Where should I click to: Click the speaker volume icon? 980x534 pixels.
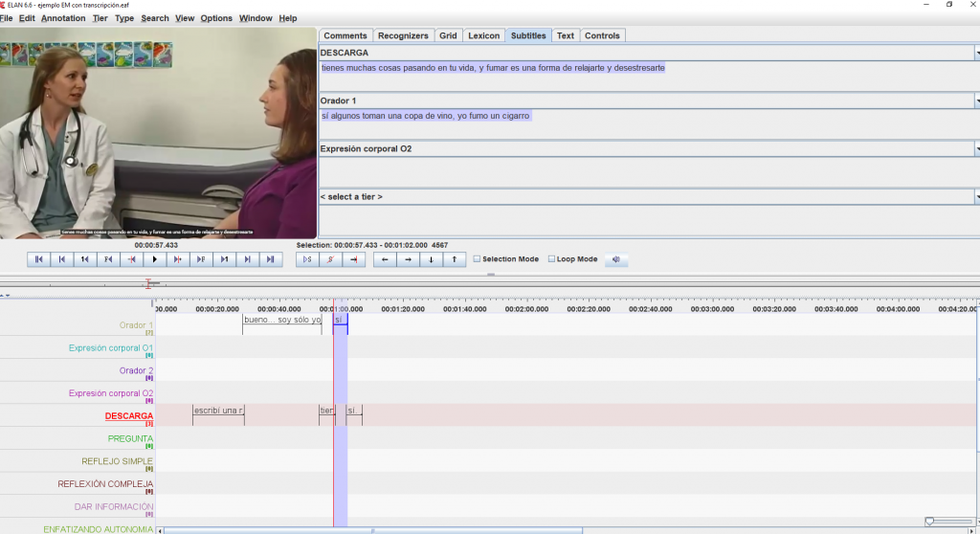pos(616,259)
